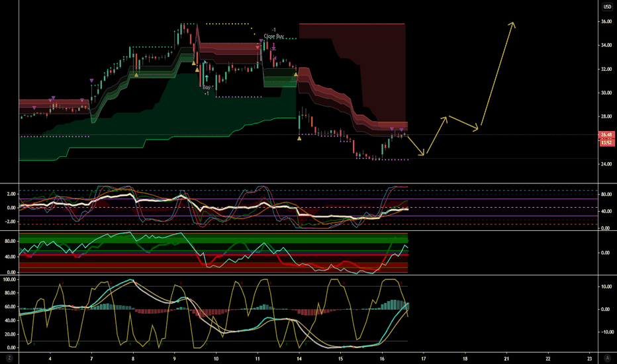
Task: Click date 21 on the time axis
Action: [506, 359]
